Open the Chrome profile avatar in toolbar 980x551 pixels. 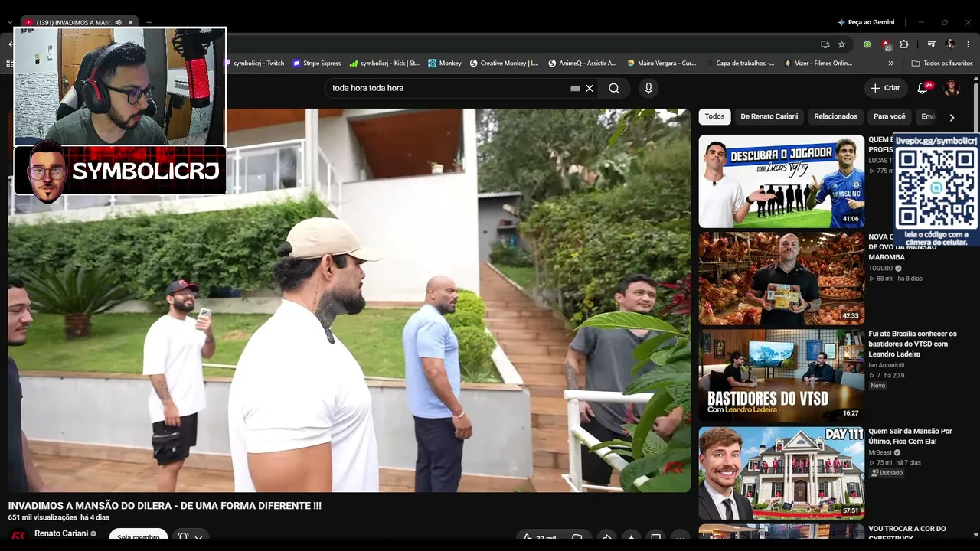950,44
